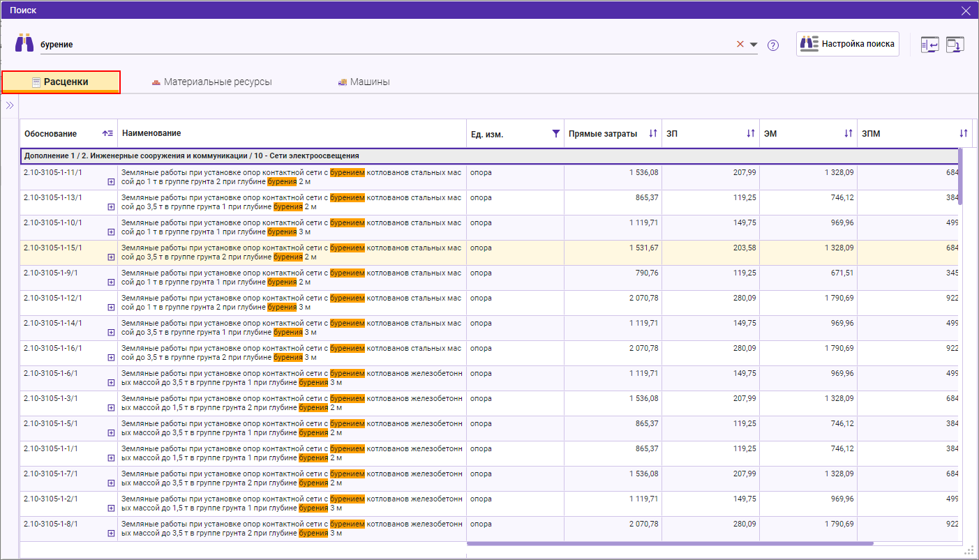Sort by Прямые затраты arrows
979x560 pixels.
(x=653, y=133)
